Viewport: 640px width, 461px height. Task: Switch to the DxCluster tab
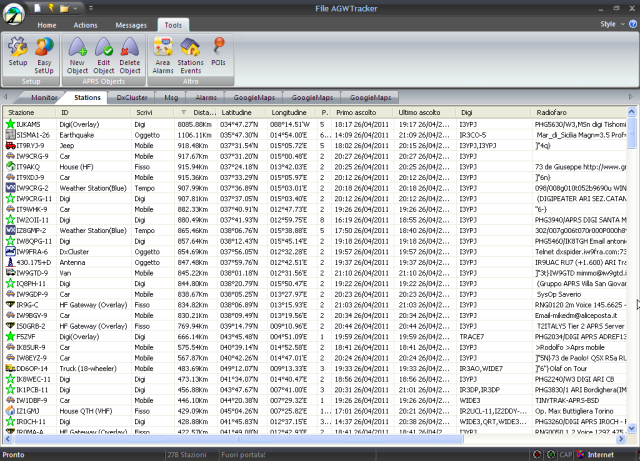(x=132, y=98)
